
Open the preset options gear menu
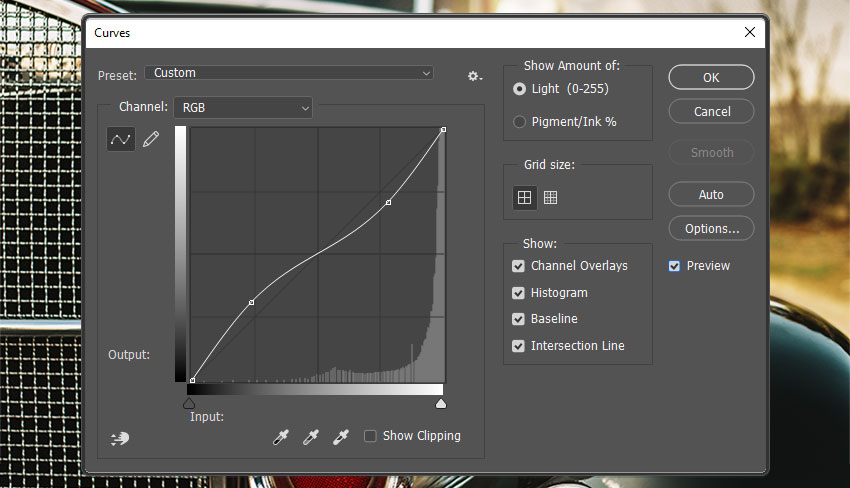[475, 76]
